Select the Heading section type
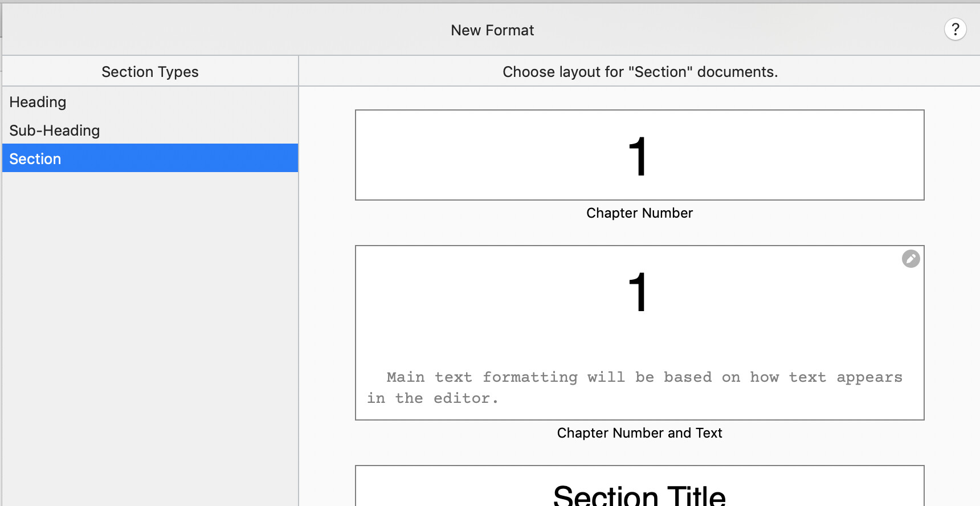The height and width of the screenshot is (506, 980). click(x=150, y=101)
